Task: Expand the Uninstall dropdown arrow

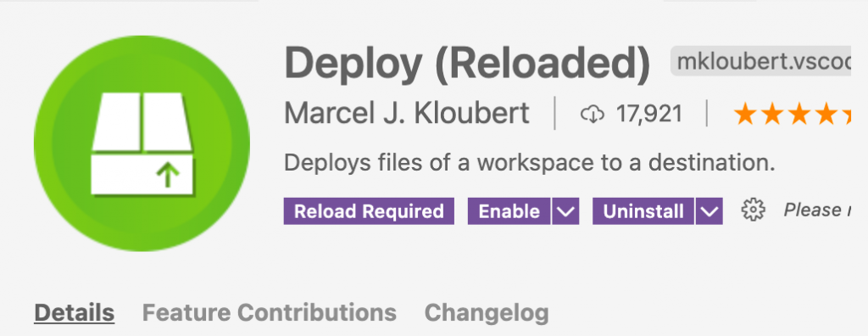Action: [x=709, y=211]
